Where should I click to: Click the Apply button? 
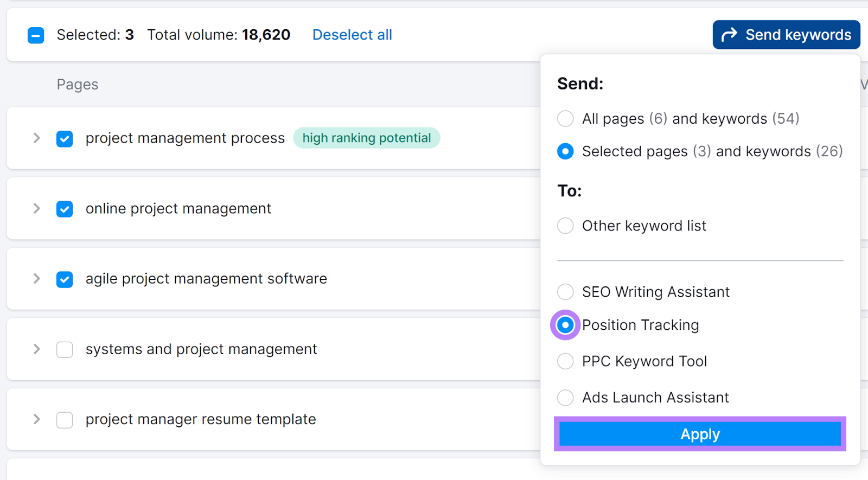pyautogui.click(x=700, y=434)
